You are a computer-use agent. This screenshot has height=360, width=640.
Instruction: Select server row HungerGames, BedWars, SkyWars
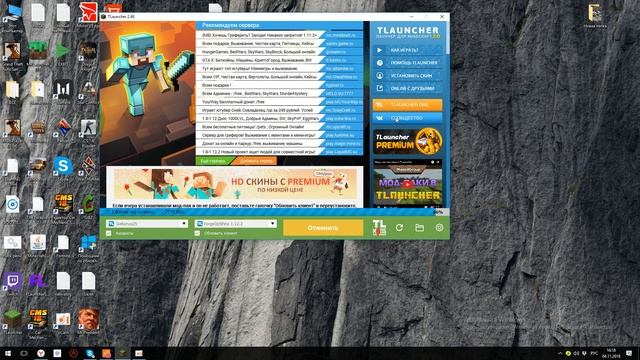pyautogui.click(x=279, y=52)
